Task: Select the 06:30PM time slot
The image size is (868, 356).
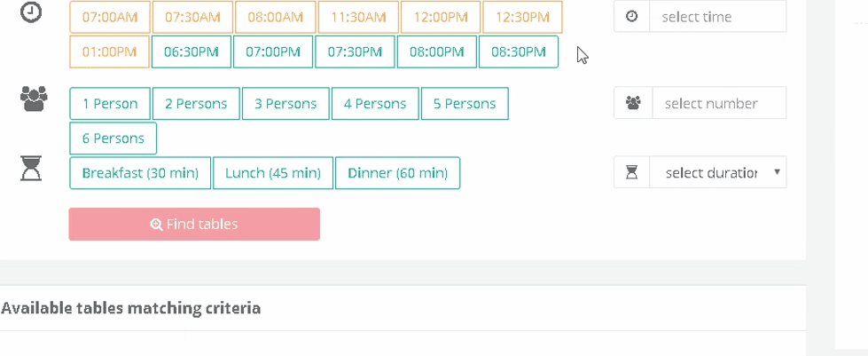Action: pos(191,51)
